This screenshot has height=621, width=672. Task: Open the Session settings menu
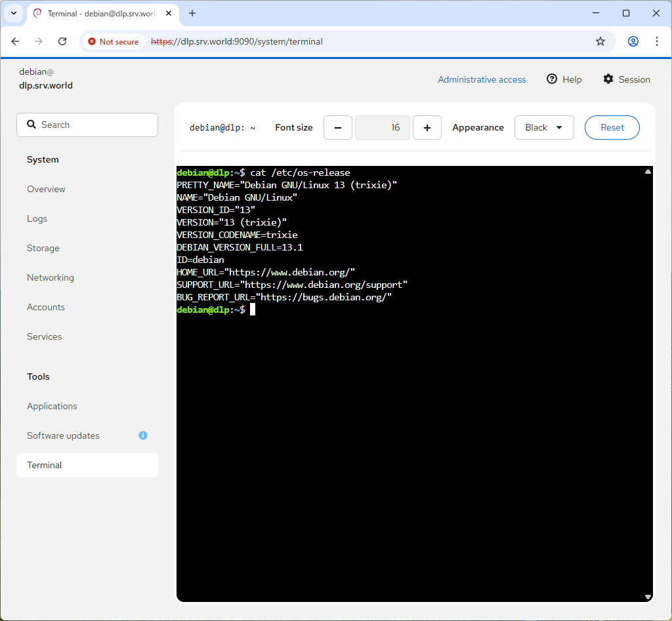click(x=626, y=79)
